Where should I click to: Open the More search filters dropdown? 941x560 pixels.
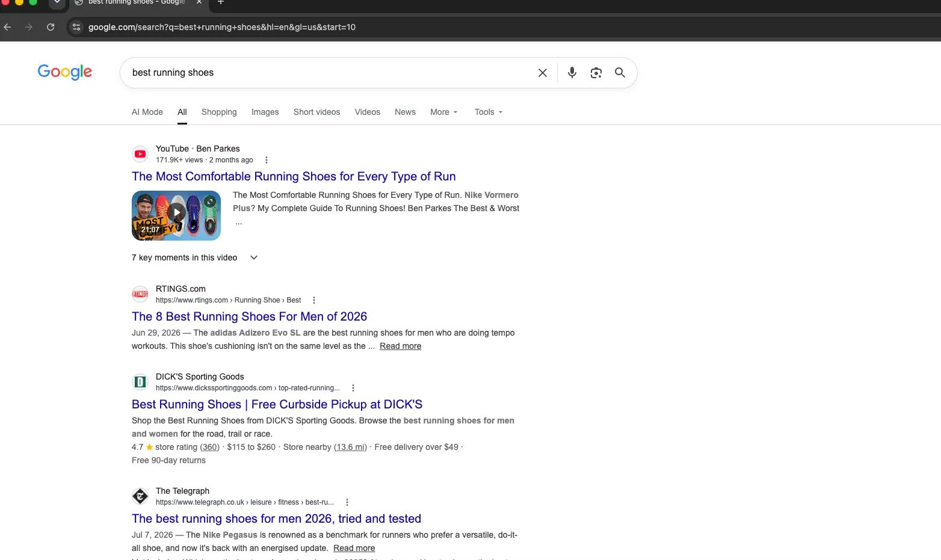coord(444,112)
